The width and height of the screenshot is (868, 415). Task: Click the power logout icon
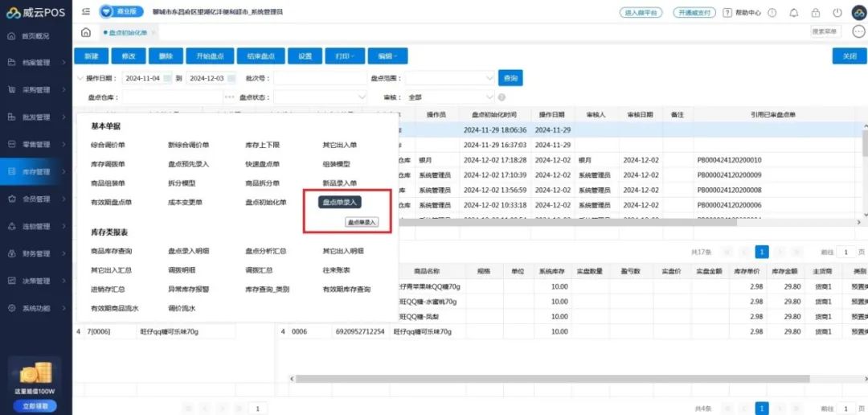click(837, 13)
